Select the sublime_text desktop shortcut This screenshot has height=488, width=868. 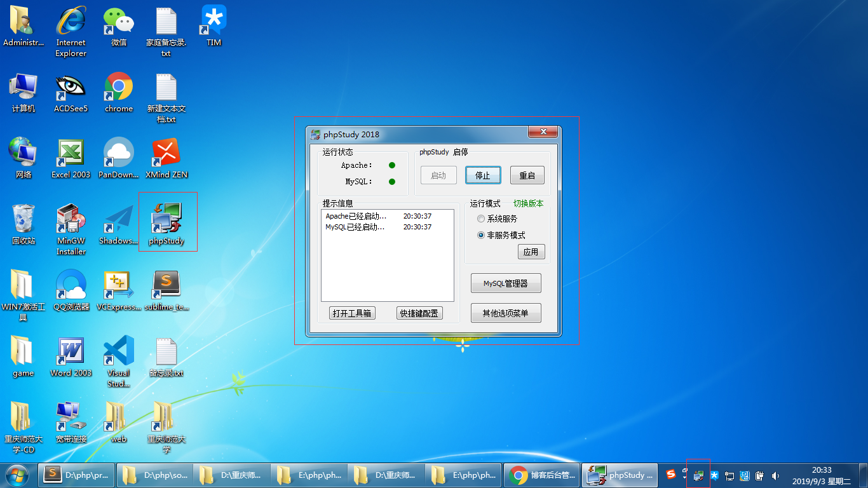tap(166, 290)
